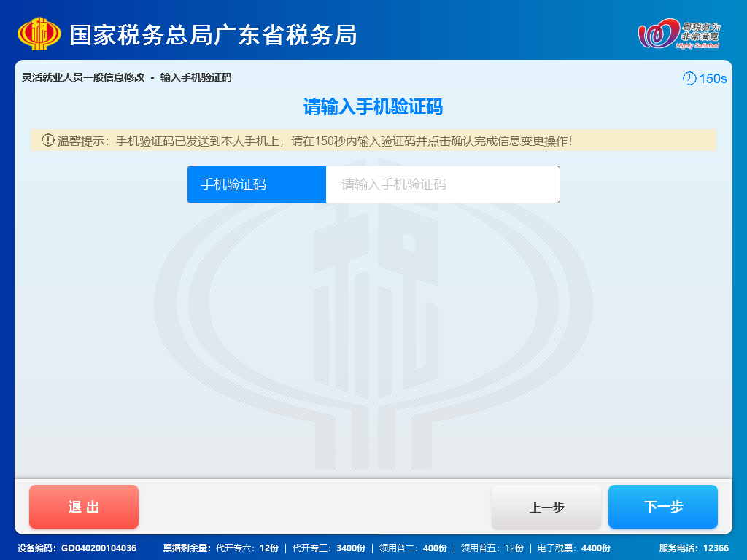Click the warning circle icon in the tip bar
This screenshot has width=747, height=560.
47,141
